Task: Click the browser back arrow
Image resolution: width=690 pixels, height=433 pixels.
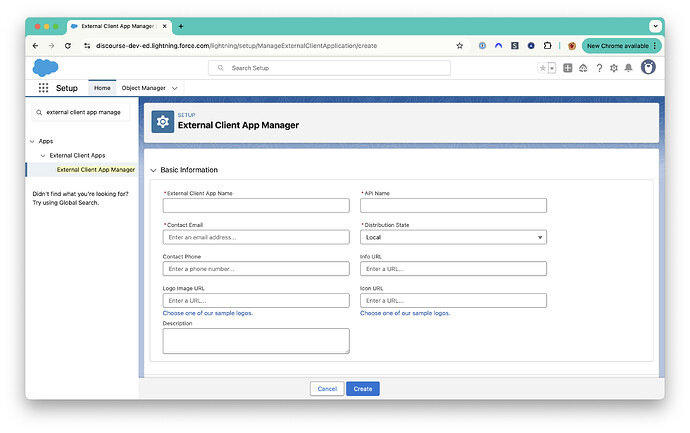Action: tap(36, 46)
